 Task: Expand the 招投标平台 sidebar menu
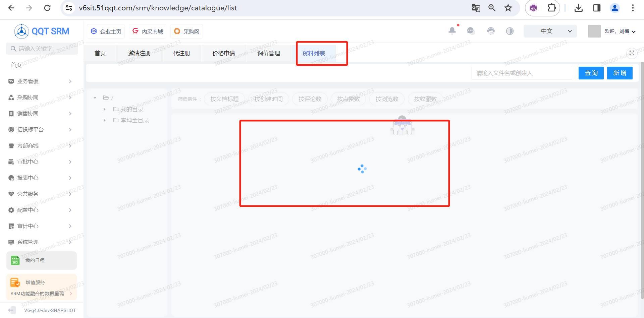[x=42, y=130]
